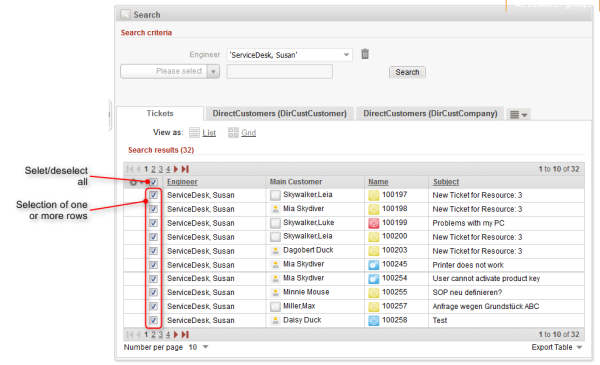Click ticket icon of 100203
The width and height of the screenshot is (600, 365).
tap(373, 251)
